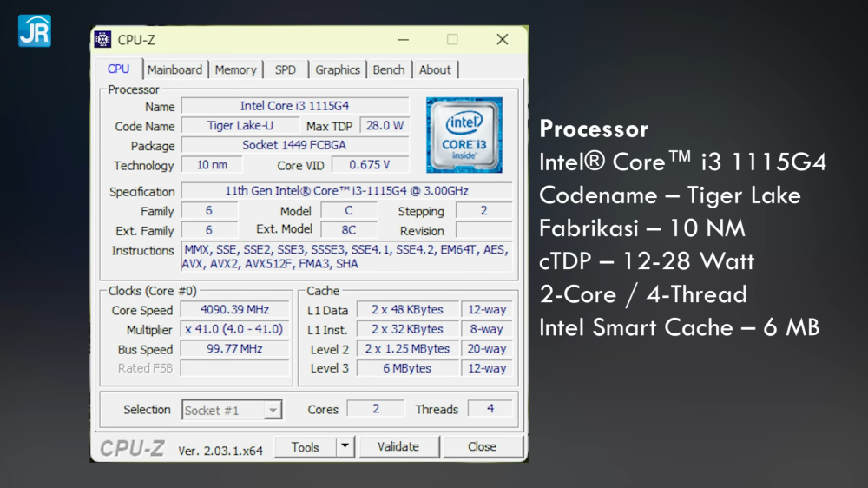The width and height of the screenshot is (868, 488).
Task: Show the About tab
Action: click(435, 69)
